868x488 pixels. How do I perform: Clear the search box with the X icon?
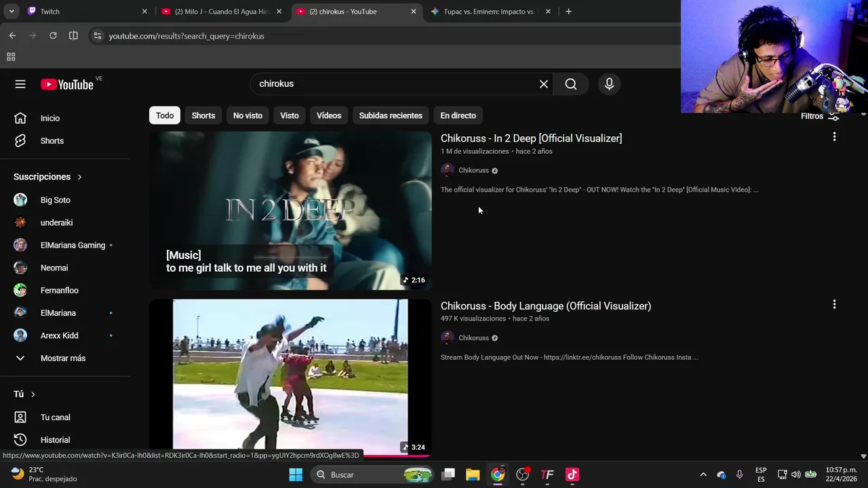tap(544, 84)
